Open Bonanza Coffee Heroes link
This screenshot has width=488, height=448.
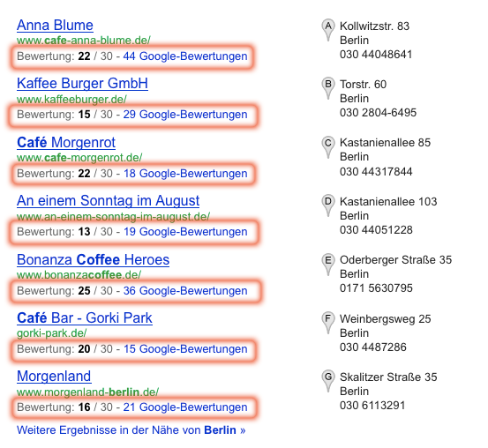point(93,259)
